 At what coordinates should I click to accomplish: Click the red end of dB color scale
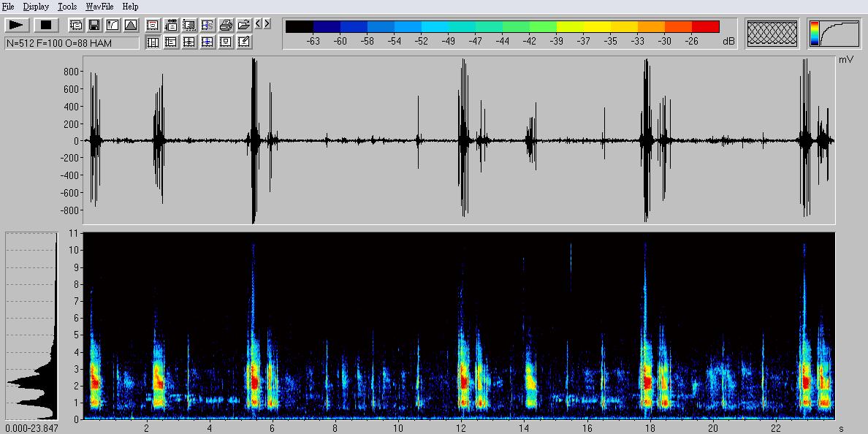[706, 27]
